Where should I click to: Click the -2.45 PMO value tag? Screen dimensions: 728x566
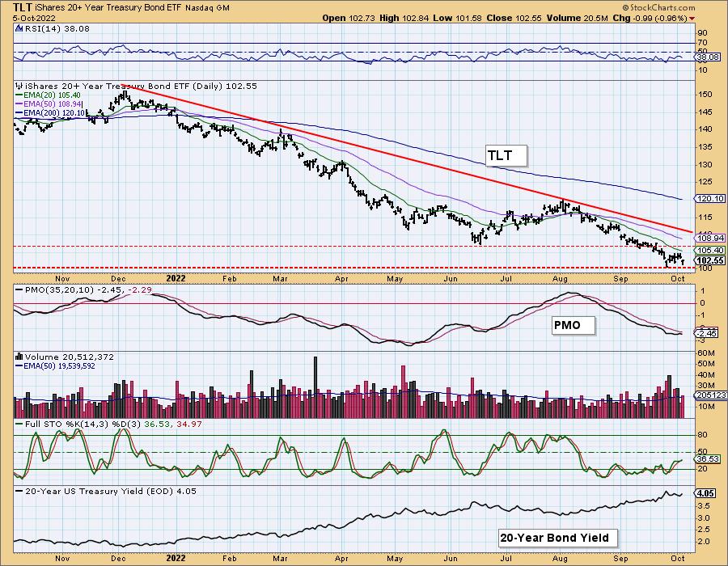(x=707, y=334)
